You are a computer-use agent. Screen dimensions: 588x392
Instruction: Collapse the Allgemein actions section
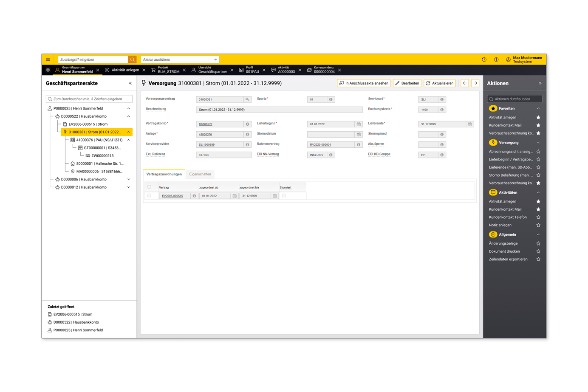pos(538,234)
